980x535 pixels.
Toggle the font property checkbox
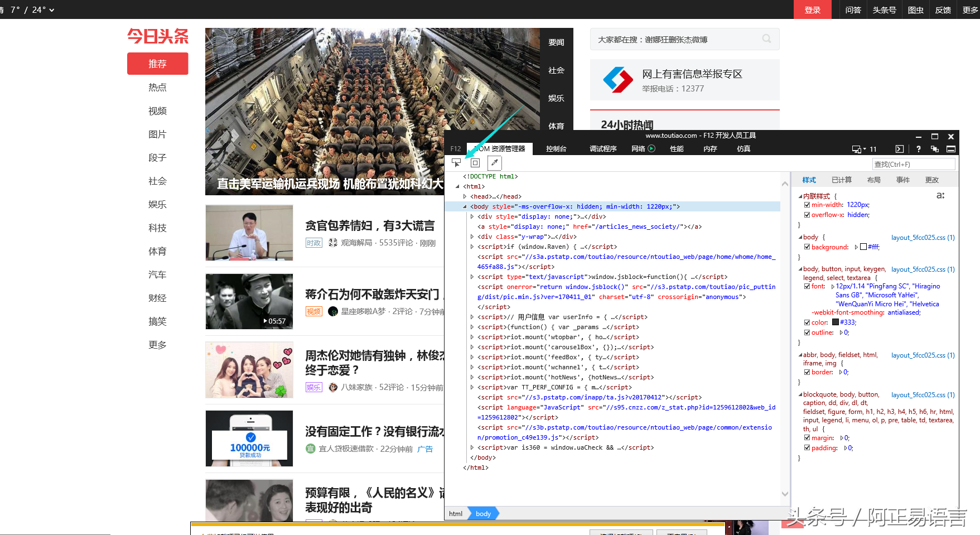807,286
